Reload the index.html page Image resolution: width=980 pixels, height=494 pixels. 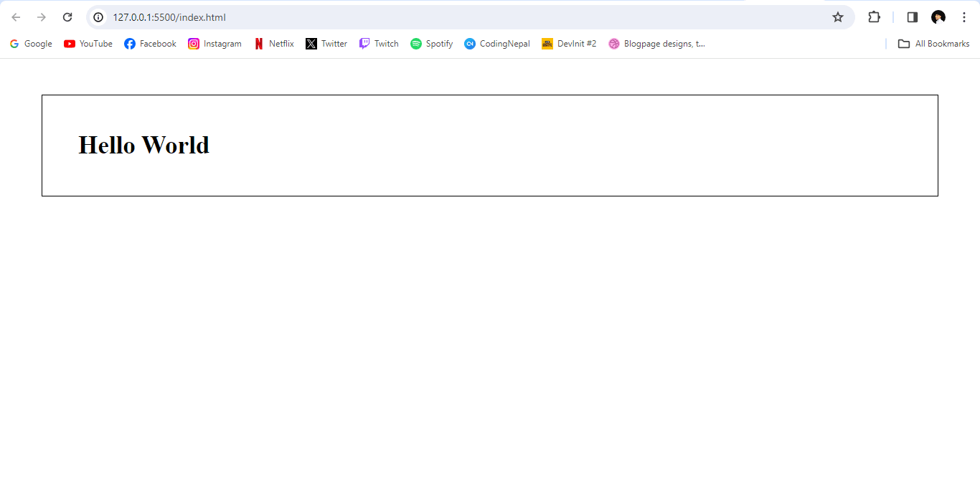point(67,16)
